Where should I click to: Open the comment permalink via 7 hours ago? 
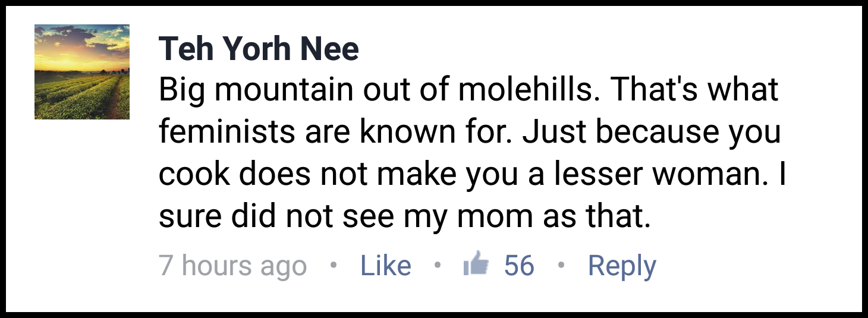[x=232, y=266]
